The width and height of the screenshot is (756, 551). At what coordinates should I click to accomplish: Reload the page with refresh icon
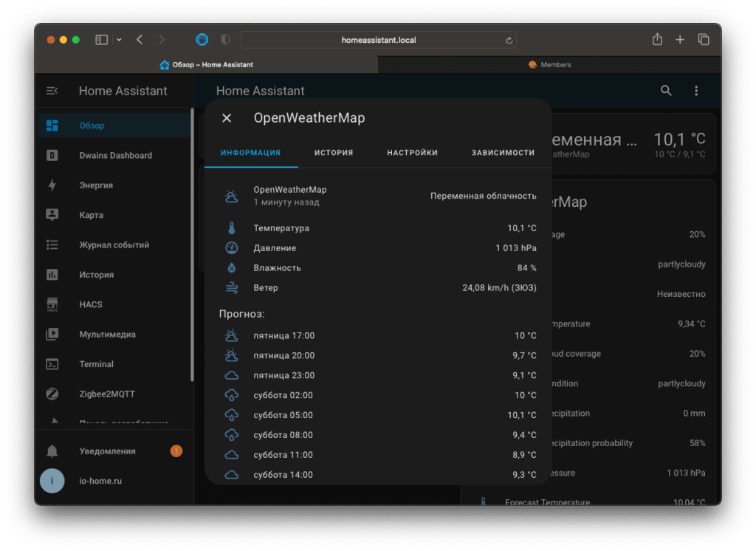pyautogui.click(x=509, y=41)
